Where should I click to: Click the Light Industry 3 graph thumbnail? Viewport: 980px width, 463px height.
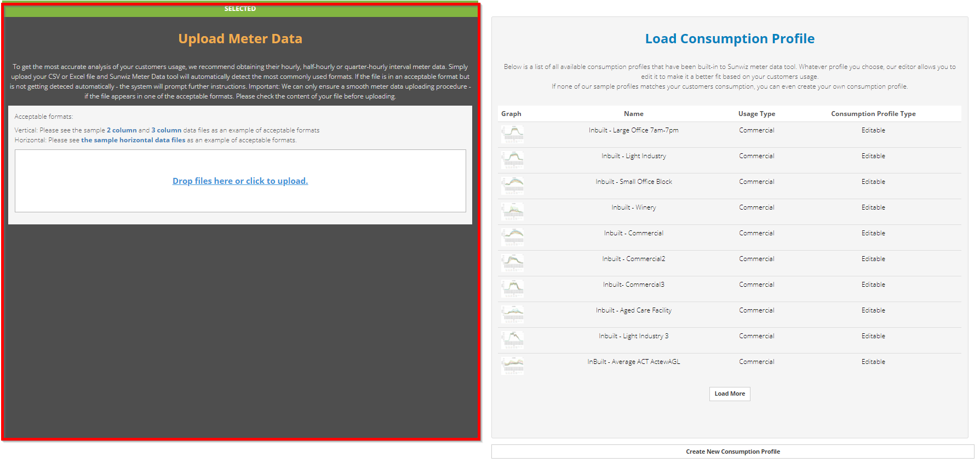[513, 340]
